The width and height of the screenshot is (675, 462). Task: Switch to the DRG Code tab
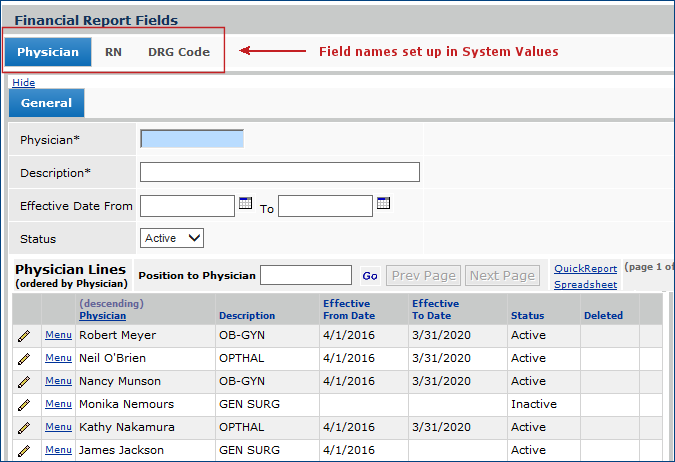[179, 52]
